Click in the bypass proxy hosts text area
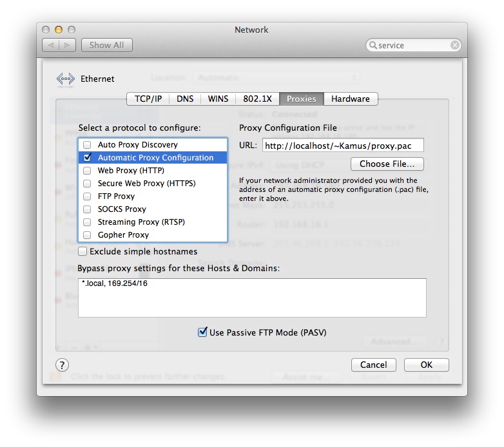Image resolution: width=504 pixels, height=447 pixels. pyautogui.click(x=252, y=298)
